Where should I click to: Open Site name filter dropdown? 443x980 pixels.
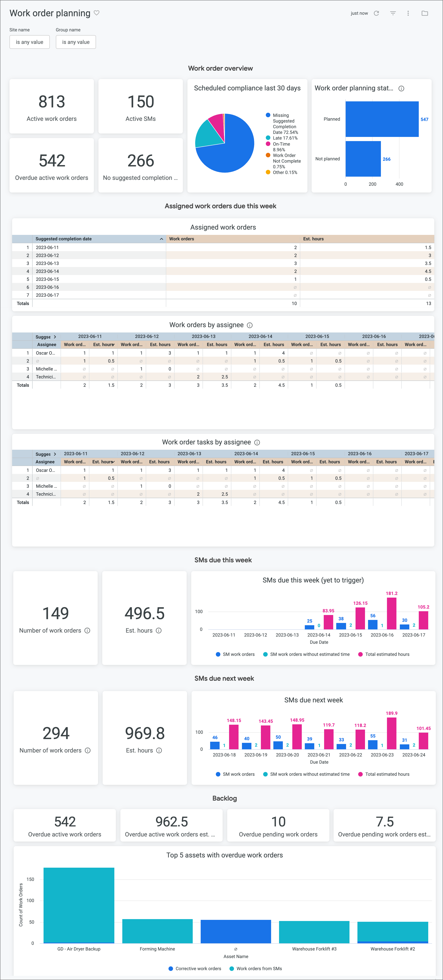tap(30, 42)
